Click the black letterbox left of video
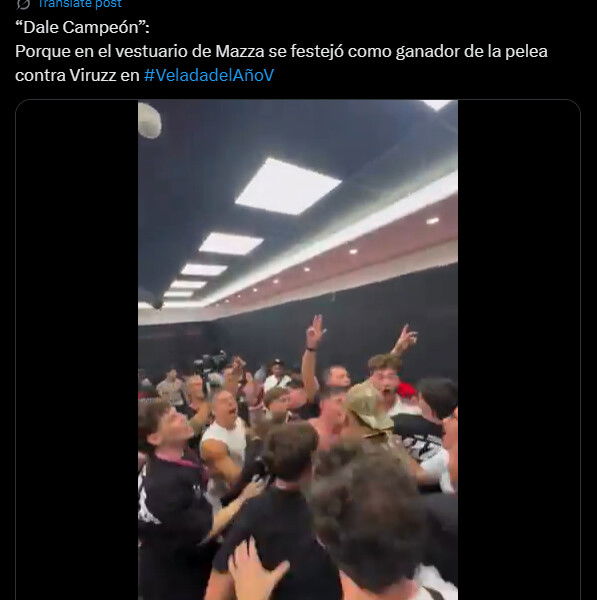 click(x=77, y=350)
